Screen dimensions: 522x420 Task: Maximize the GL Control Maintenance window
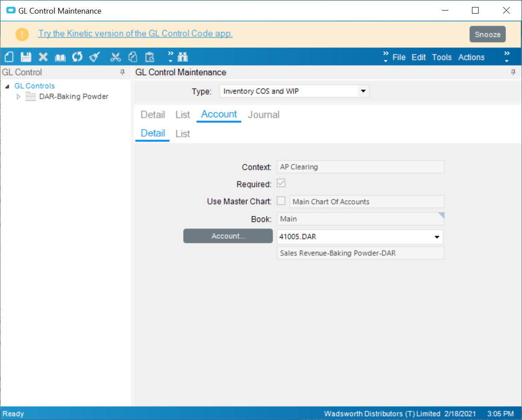(476, 11)
